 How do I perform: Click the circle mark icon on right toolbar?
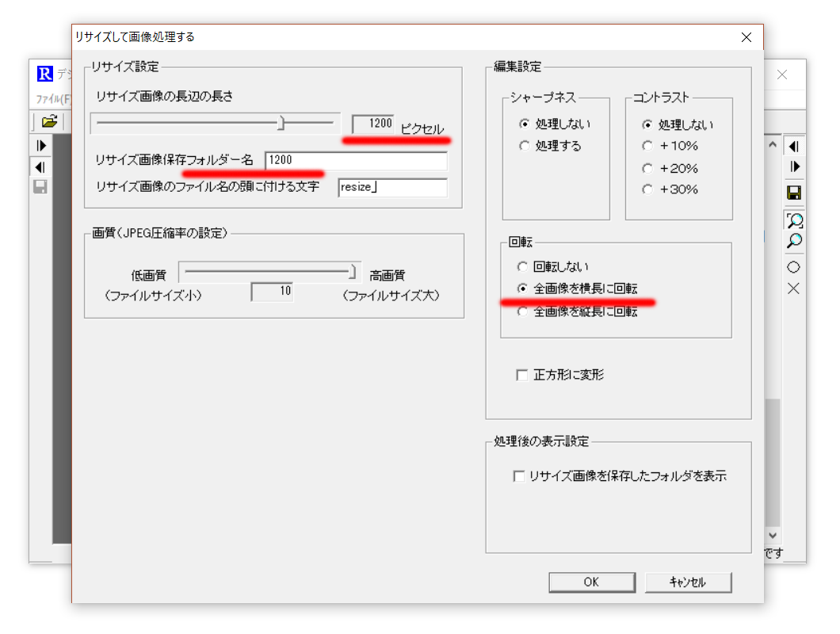(x=793, y=267)
